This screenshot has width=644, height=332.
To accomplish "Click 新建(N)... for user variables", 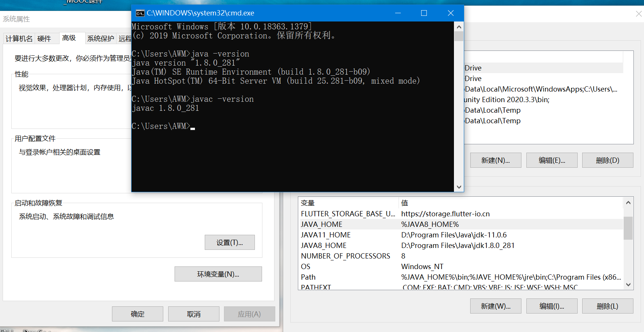I will click(x=495, y=160).
